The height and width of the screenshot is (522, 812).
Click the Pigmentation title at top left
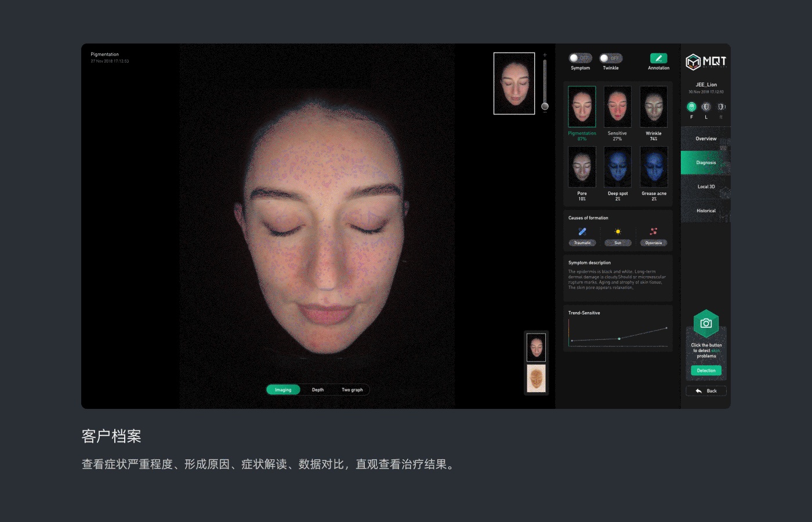coord(104,55)
